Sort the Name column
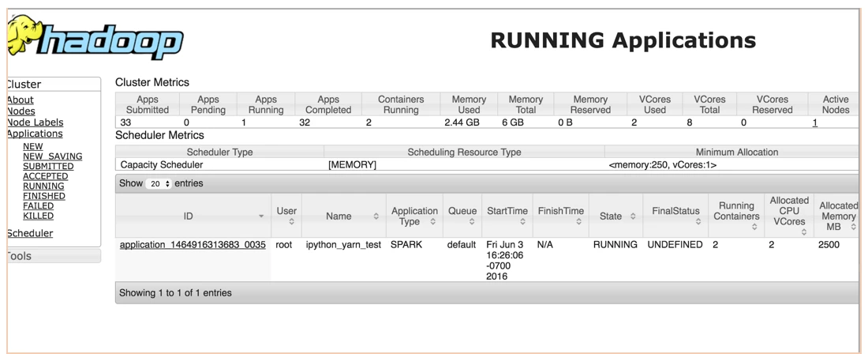Screen dimensions: 868x354 pyautogui.click(x=376, y=217)
